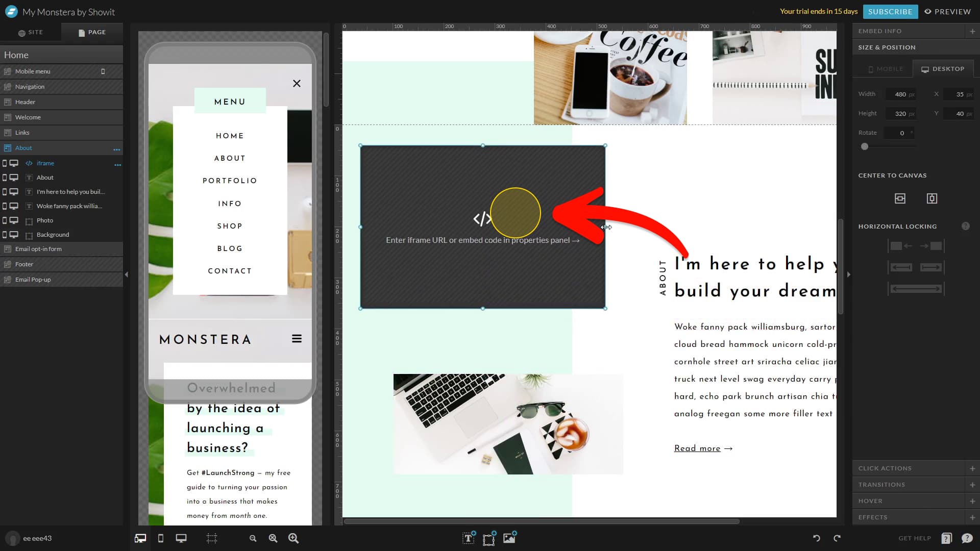The height and width of the screenshot is (551, 980).
Task: Toggle desktop visibility for Background layer
Action: click(14, 235)
